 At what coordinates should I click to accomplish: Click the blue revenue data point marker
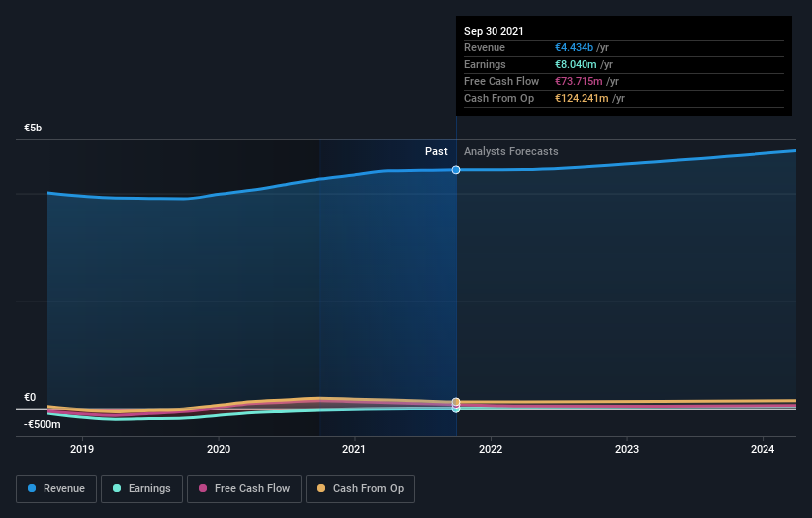click(x=456, y=170)
